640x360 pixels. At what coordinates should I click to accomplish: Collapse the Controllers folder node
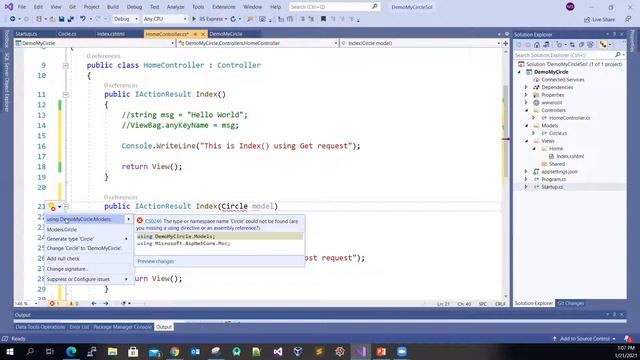tap(526, 110)
